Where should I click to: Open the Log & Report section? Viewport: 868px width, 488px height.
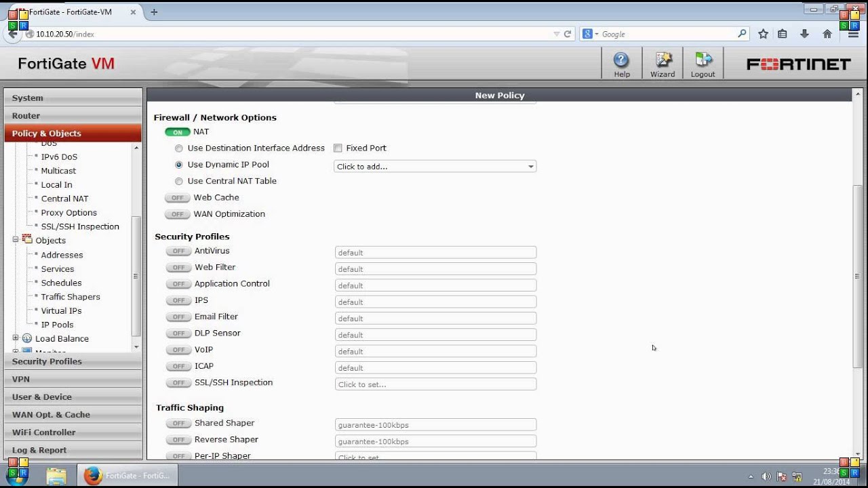coord(73,449)
